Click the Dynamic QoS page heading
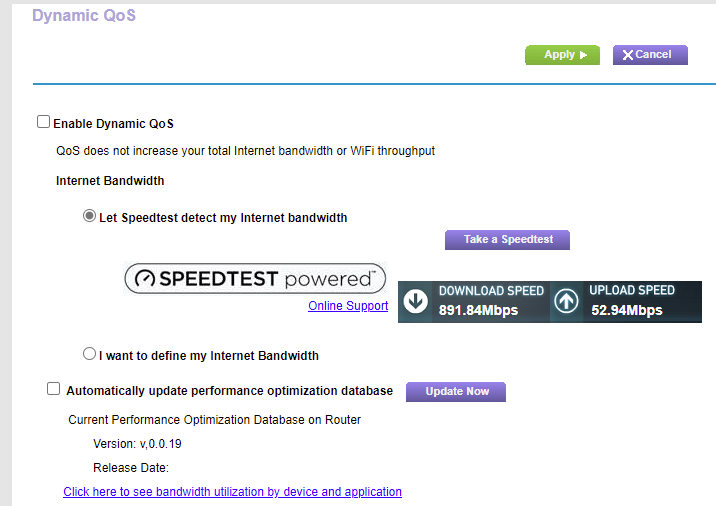 click(84, 16)
